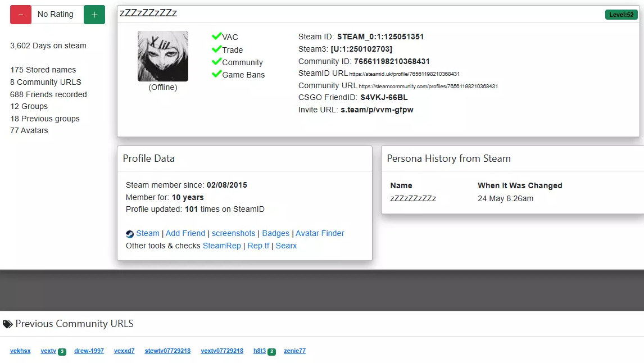Click the 18 Previous groups entry
This screenshot has width=644, height=363.
click(45, 119)
